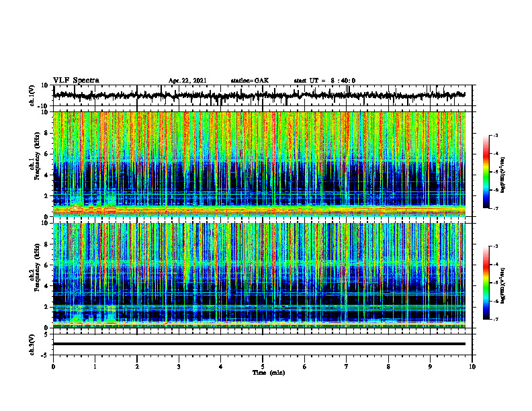Select the log(PSD) label beside ch.1 color bar
The image size is (532, 411).
pyautogui.click(x=503, y=175)
